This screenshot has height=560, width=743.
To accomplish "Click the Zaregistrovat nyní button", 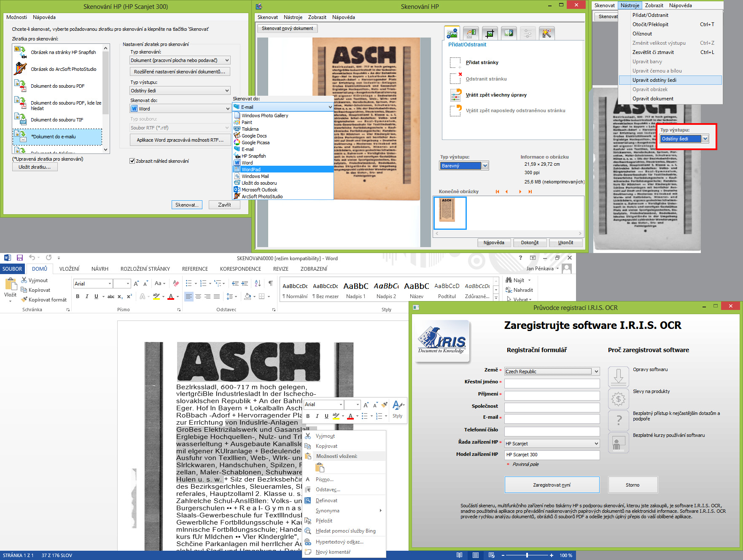I will click(x=552, y=485).
